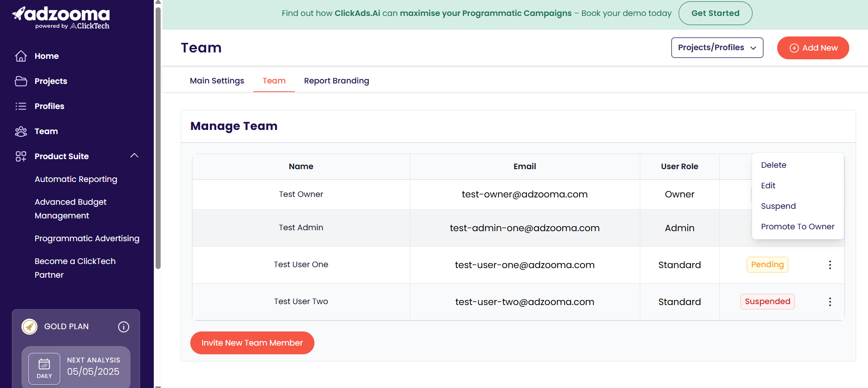
Task: Click the Profiles list icon
Action: coord(21,106)
